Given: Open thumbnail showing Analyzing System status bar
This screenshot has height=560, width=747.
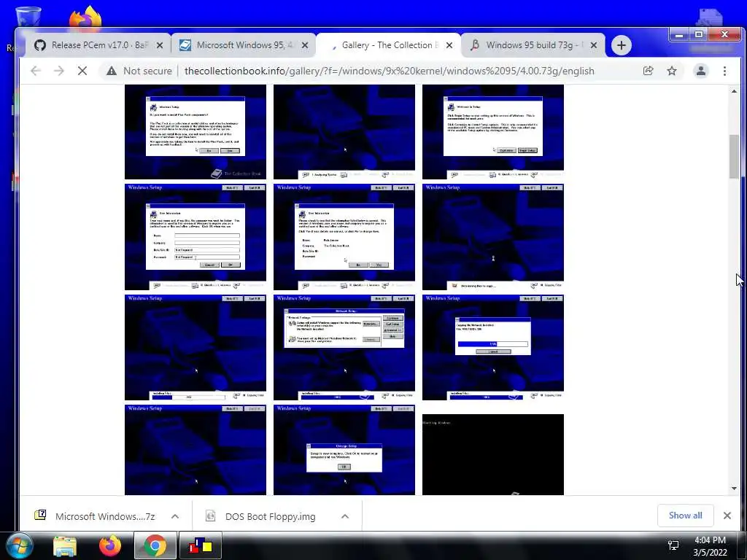Looking at the screenshot, I should click(344, 132).
